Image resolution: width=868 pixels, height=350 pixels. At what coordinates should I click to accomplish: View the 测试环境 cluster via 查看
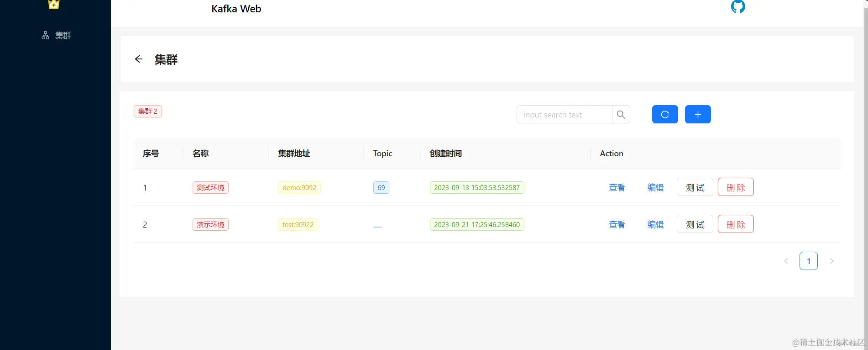tap(617, 187)
